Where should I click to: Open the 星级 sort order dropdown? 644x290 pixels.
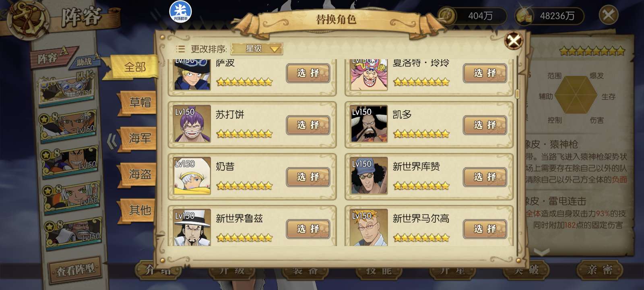pos(257,49)
